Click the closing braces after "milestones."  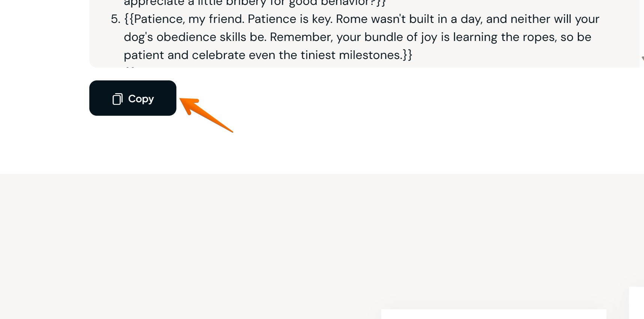point(408,55)
